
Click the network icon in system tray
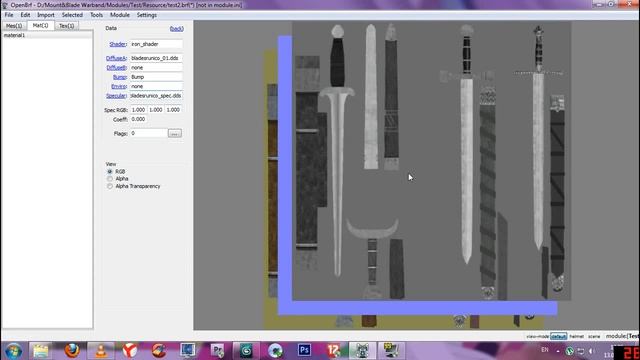(580, 351)
